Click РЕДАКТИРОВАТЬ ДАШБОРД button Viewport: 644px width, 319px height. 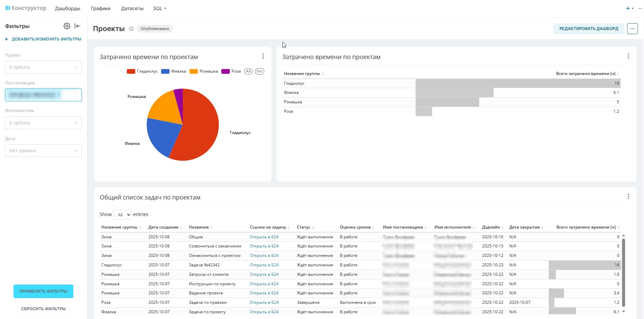pos(589,29)
